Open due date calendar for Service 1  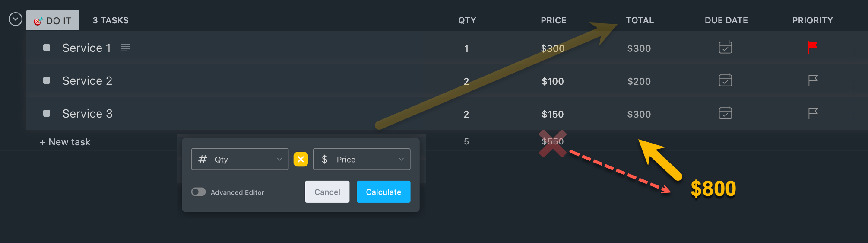click(x=725, y=47)
